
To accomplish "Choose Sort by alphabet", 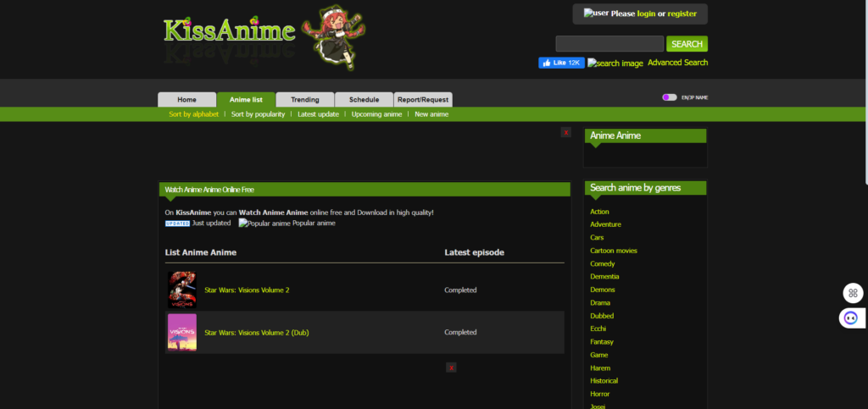I will [x=194, y=114].
